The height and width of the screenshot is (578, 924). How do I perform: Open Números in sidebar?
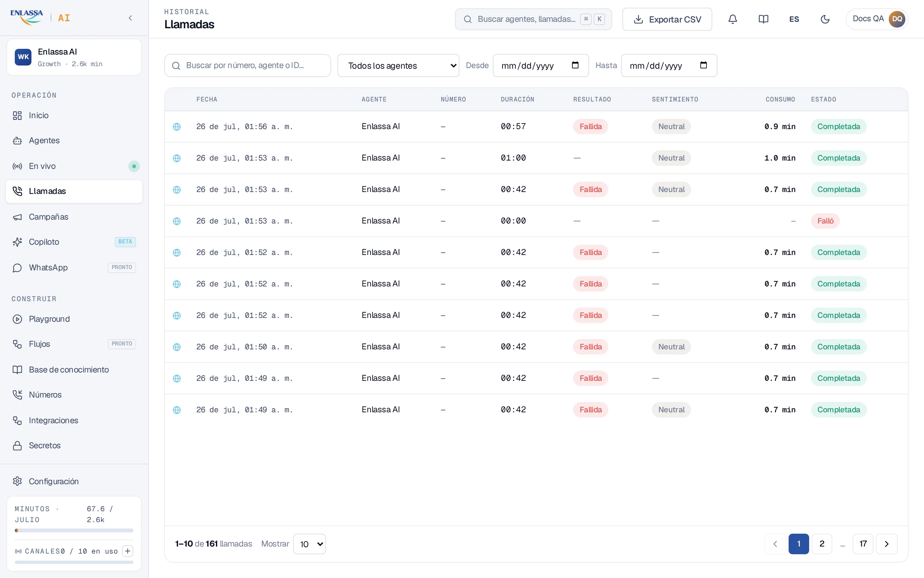pyautogui.click(x=74, y=395)
